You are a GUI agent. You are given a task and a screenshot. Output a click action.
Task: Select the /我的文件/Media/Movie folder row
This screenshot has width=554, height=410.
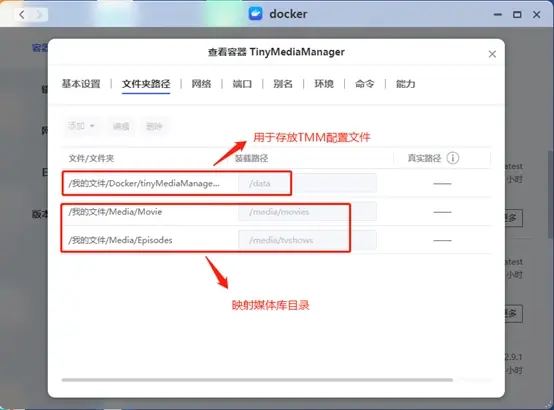[276, 212]
